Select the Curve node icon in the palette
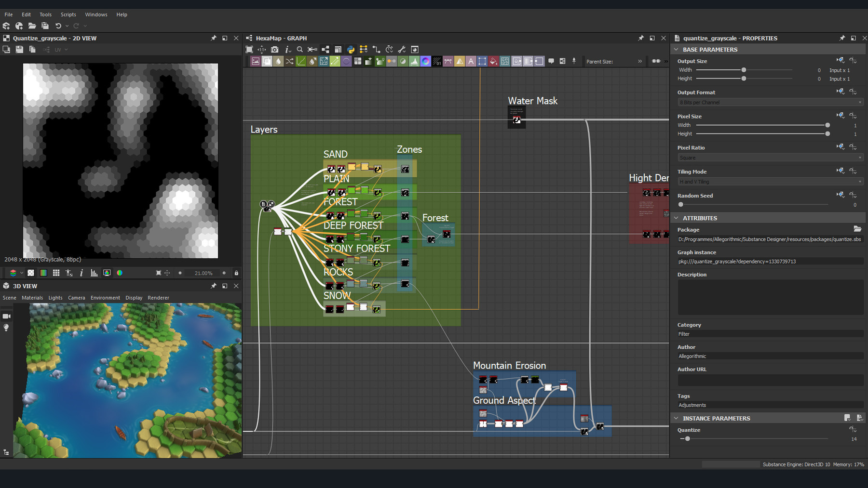This screenshot has height=488, width=868. [x=301, y=61]
